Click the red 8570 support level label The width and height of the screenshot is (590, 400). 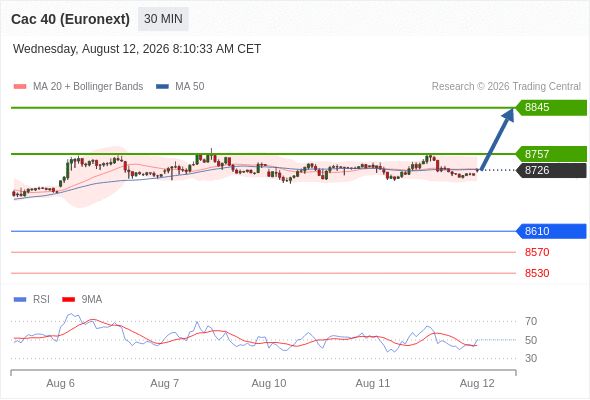click(x=537, y=252)
